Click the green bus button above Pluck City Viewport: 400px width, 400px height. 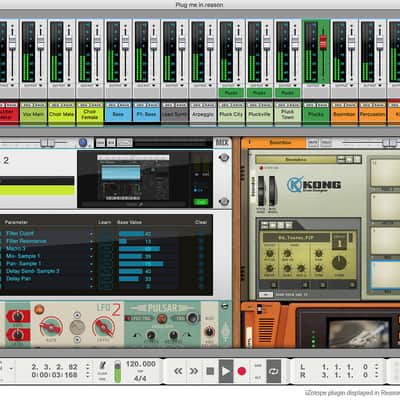click(x=231, y=92)
